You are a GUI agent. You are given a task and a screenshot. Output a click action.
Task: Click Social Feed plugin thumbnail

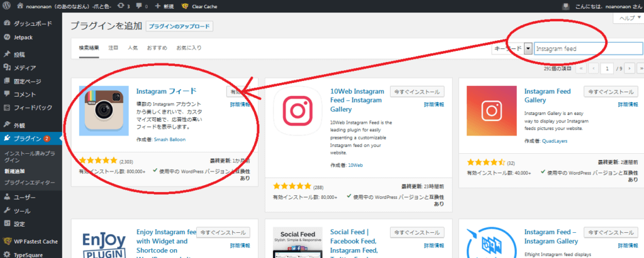(297, 242)
